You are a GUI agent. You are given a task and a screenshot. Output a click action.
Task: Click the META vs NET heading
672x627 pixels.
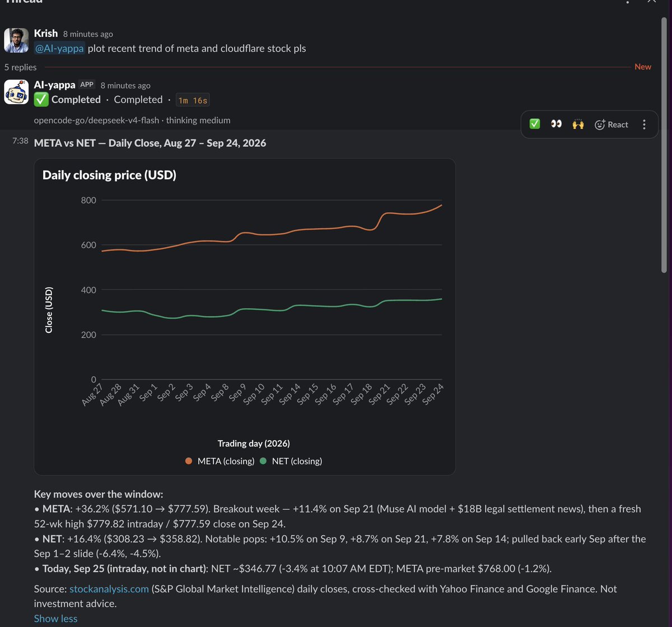click(x=150, y=143)
